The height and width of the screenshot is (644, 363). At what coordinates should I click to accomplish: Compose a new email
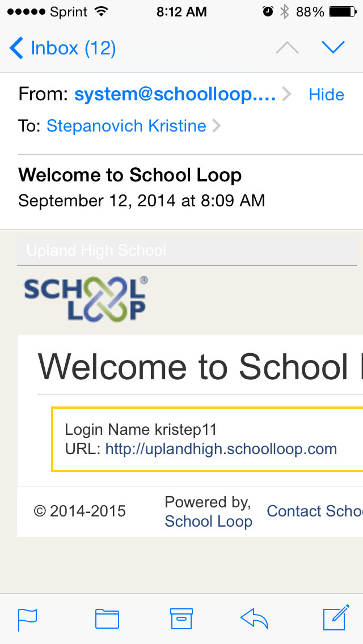pyautogui.click(x=336, y=618)
